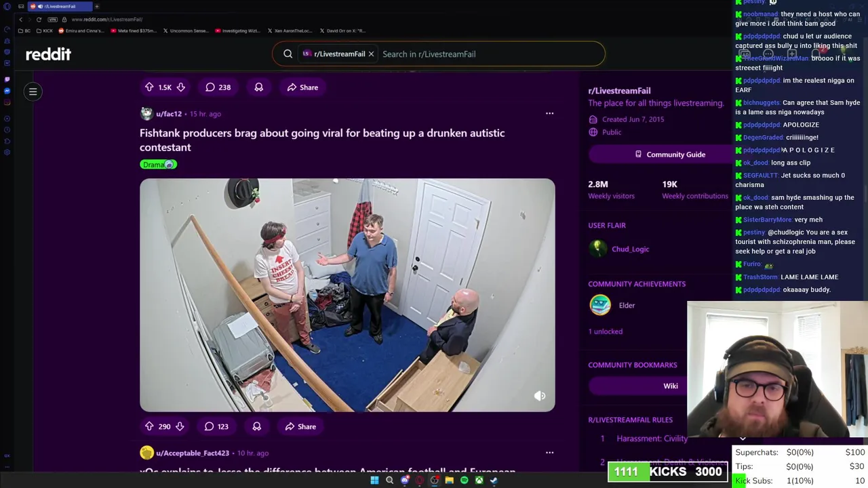Open 'Meta fined $375m' bookmark
The width and height of the screenshot is (868, 488).
[x=134, y=30]
